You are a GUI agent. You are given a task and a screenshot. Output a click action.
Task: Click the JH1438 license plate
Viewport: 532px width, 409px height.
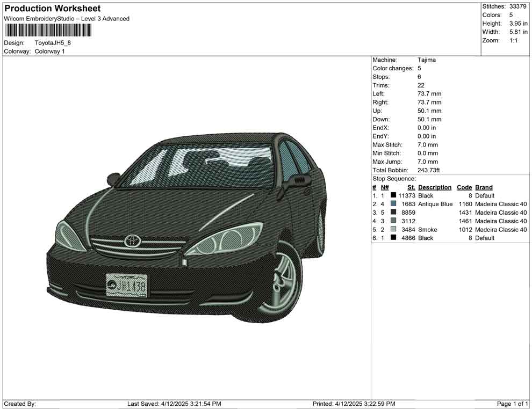[x=126, y=286]
